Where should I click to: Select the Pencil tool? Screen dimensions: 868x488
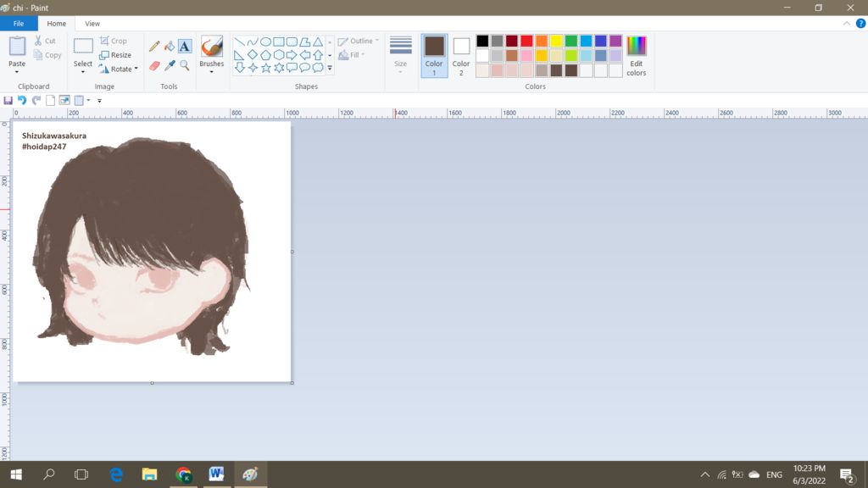(154, 46)
